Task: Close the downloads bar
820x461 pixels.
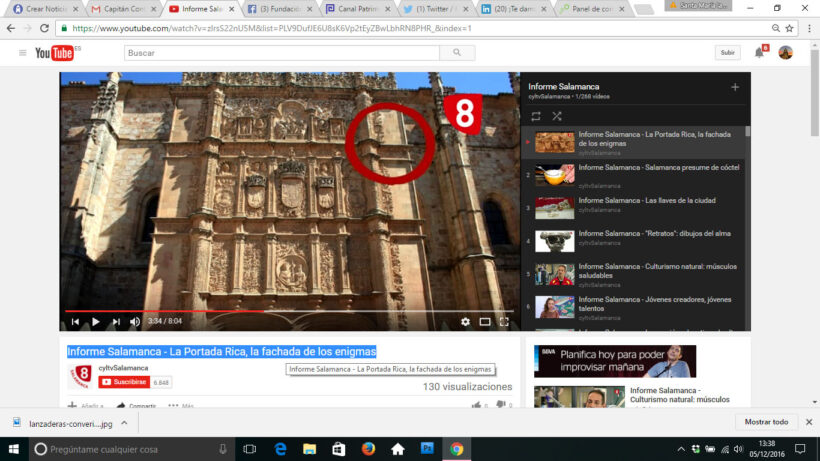Action: click(808, 422)
